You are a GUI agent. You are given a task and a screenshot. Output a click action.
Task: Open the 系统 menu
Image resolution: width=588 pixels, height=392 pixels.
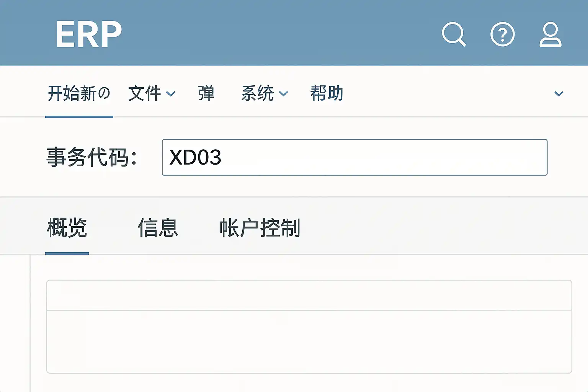pos(258,93)
